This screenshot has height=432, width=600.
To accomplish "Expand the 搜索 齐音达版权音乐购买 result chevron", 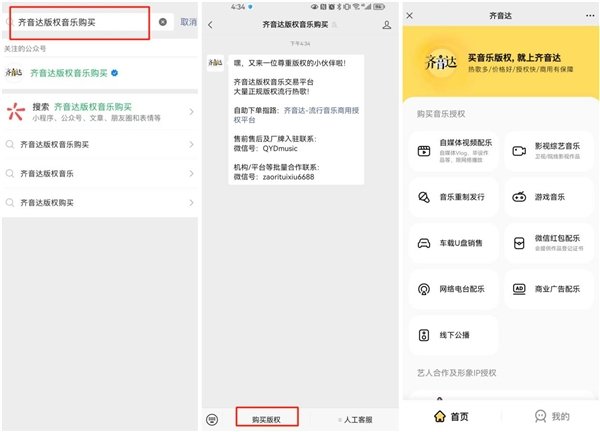I will tap(191, 112).
